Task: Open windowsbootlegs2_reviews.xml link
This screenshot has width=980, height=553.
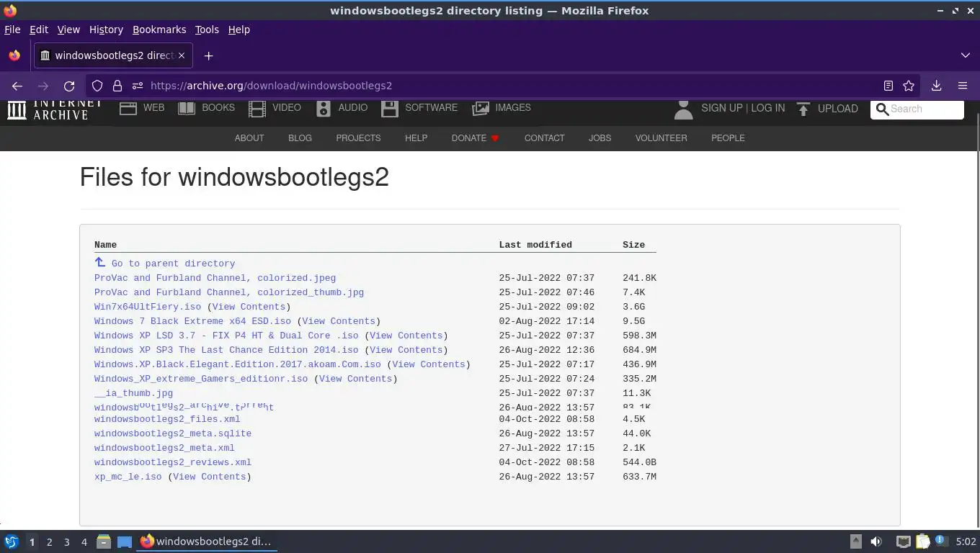Action: coord(173,462)
